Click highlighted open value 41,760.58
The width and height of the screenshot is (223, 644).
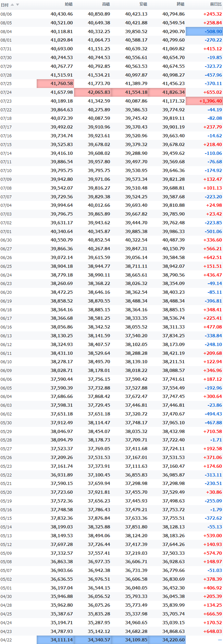tap(55, 84)
